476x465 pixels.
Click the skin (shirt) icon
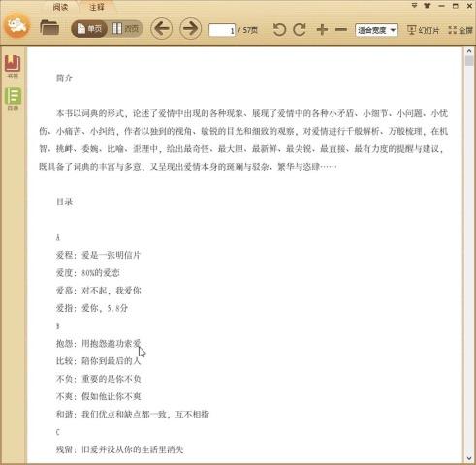pos(428,6)
